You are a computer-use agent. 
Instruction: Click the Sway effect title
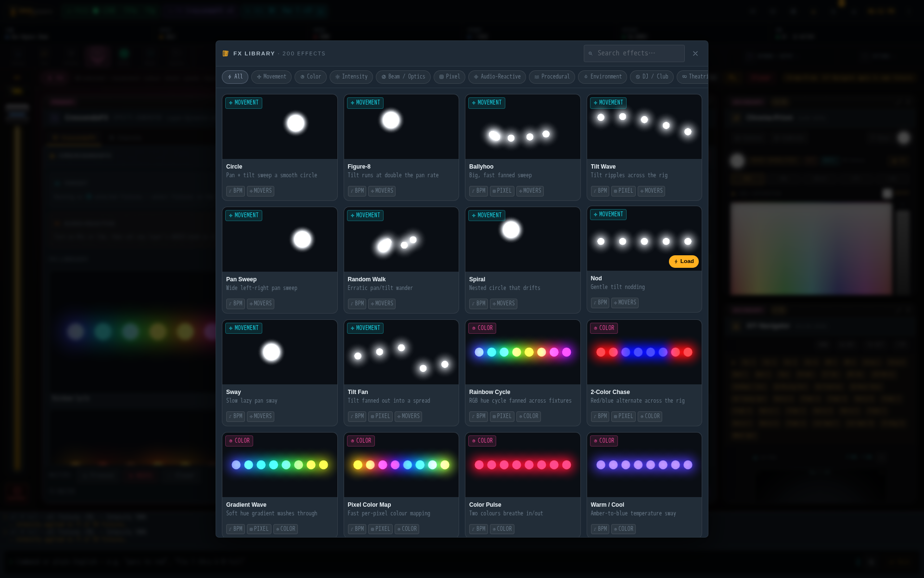click(233, 392)
